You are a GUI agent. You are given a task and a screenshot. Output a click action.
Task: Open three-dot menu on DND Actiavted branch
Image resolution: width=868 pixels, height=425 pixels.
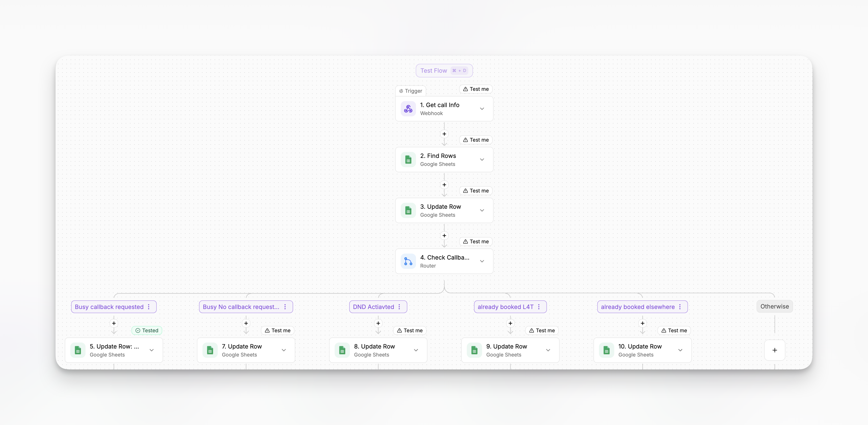coord(399,307)
